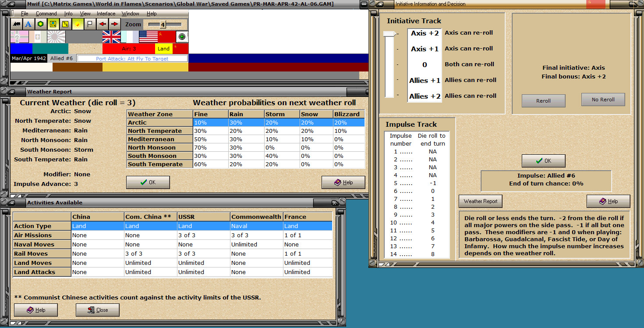Click Commonwealth's Naval action type cell
This screenshot has height=328, width=644.
(x=256, y=226)
